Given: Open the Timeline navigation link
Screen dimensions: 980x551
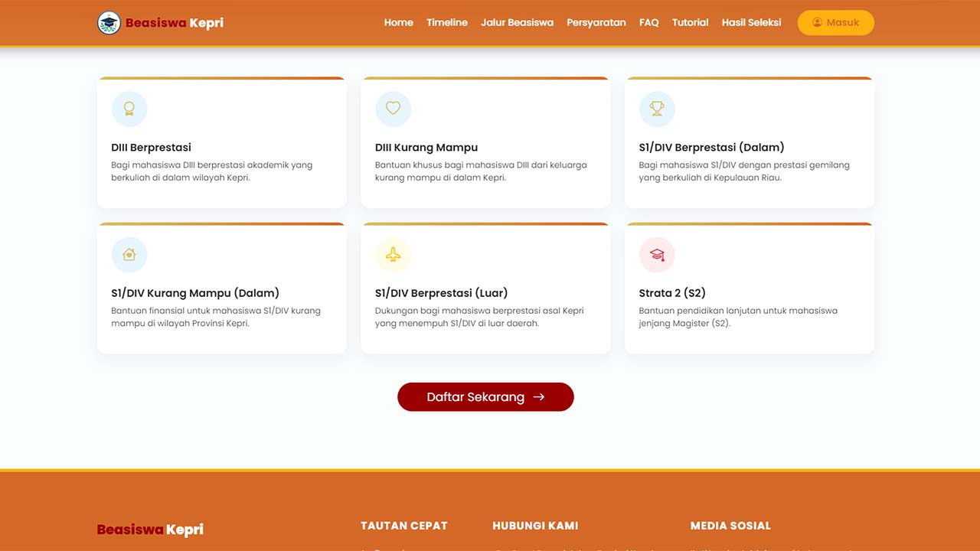Looking at the screenshot, I should point(447,23).
